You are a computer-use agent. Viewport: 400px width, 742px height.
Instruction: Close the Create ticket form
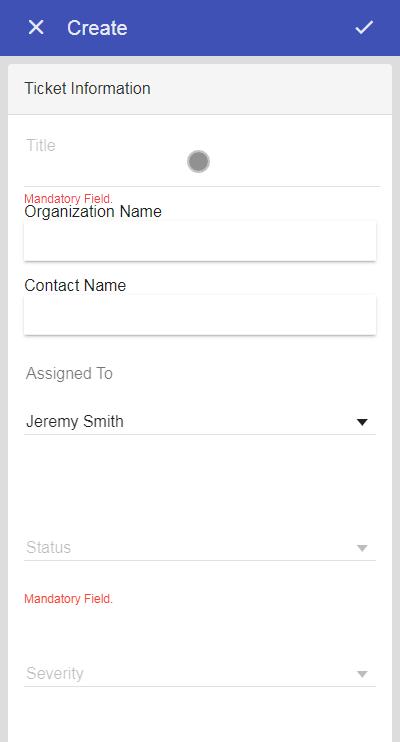(36, 27)
